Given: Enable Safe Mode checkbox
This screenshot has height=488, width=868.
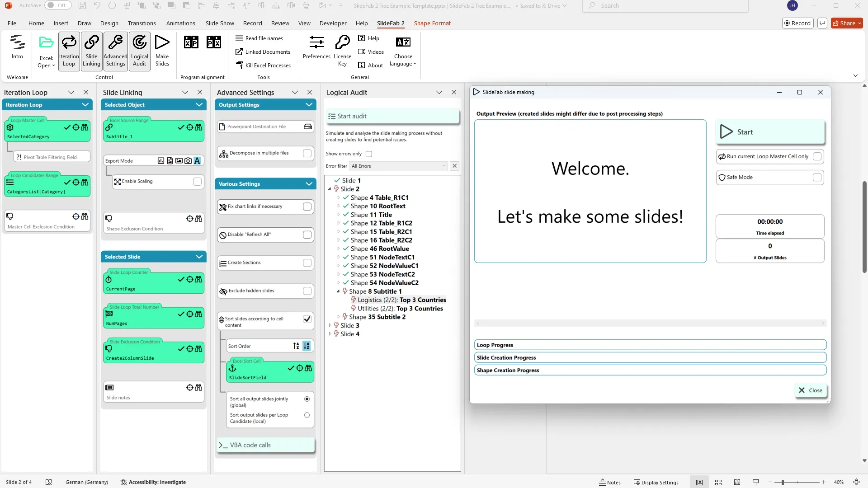Looking at the screenshot, I should (817, 178).
